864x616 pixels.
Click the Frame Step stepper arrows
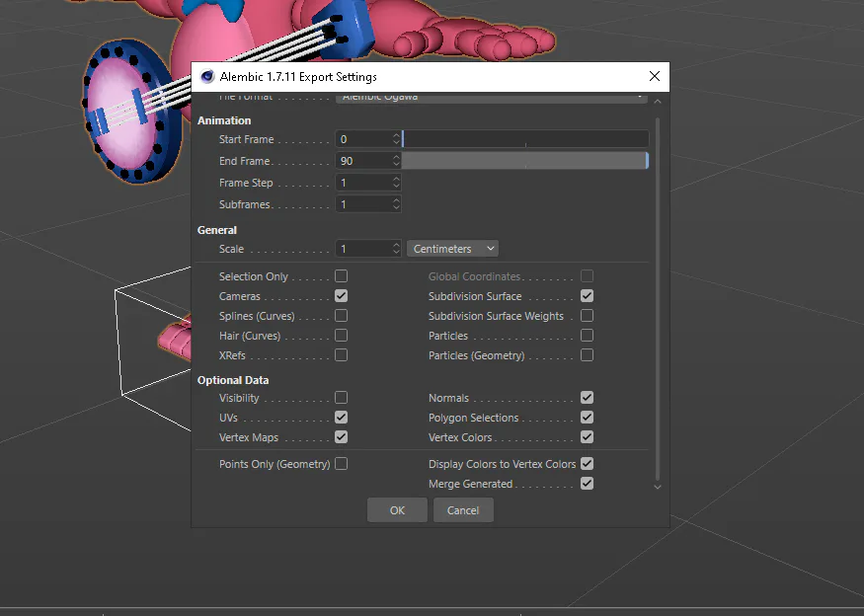coord(396,183)
